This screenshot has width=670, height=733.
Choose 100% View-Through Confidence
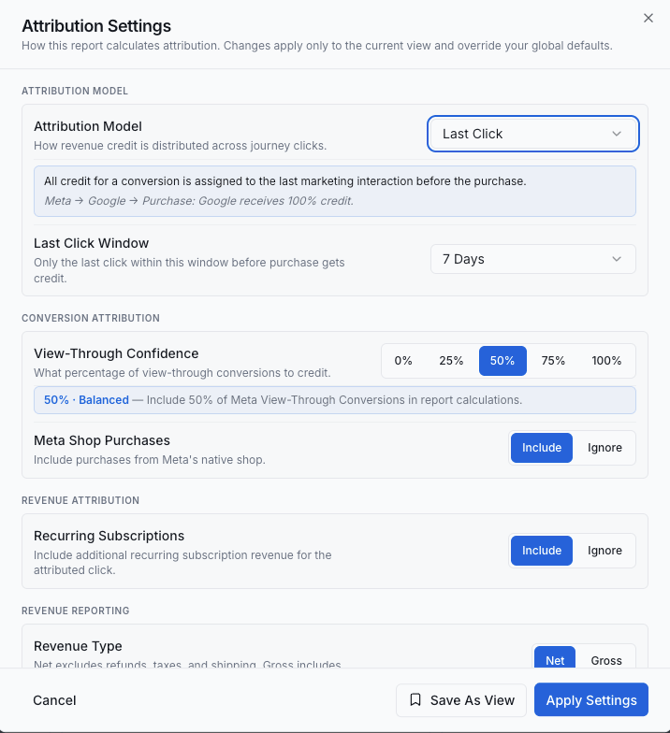point(606,361)
